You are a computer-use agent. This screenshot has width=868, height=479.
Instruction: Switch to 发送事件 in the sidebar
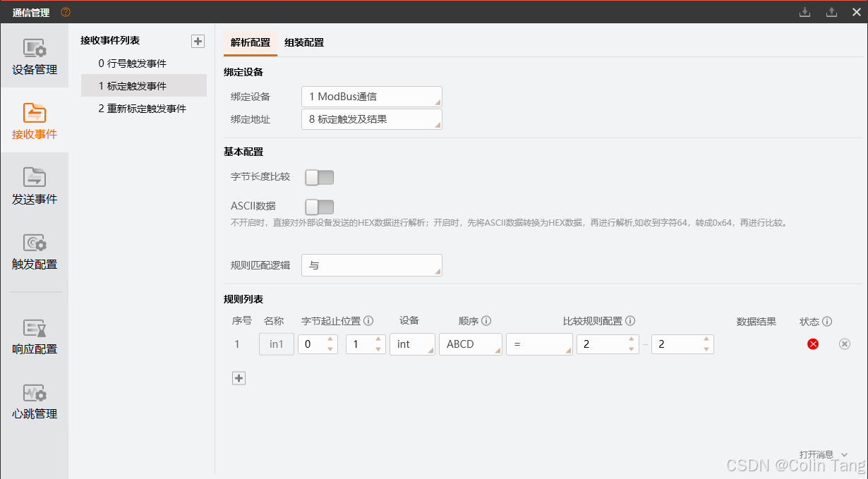tap(34, 187)
